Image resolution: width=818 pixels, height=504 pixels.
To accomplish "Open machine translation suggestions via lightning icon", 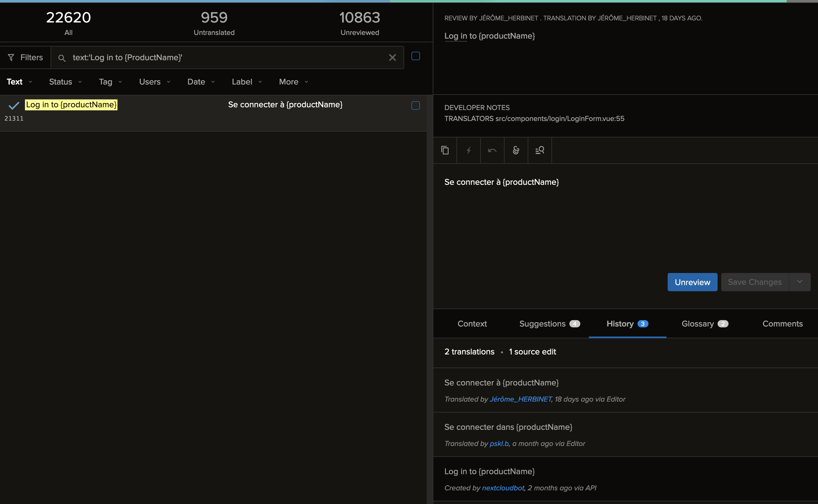I will (468, 150).
